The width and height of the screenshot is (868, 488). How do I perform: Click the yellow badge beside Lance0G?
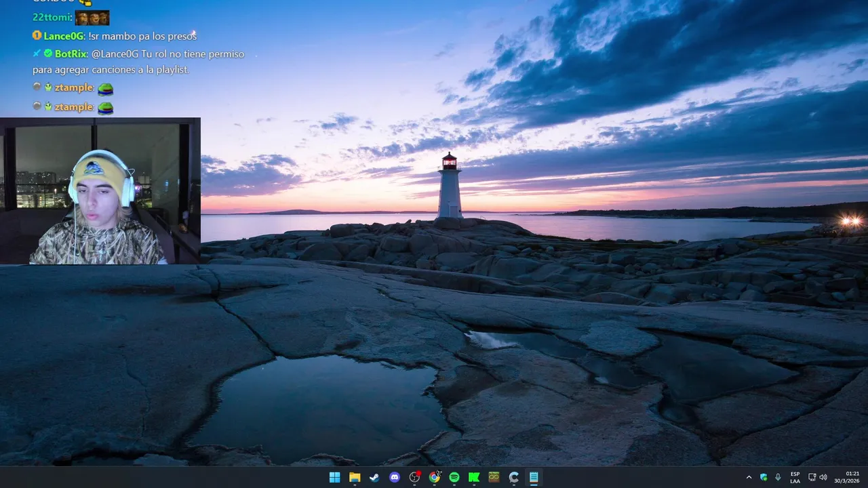click(x=37, y=35)
